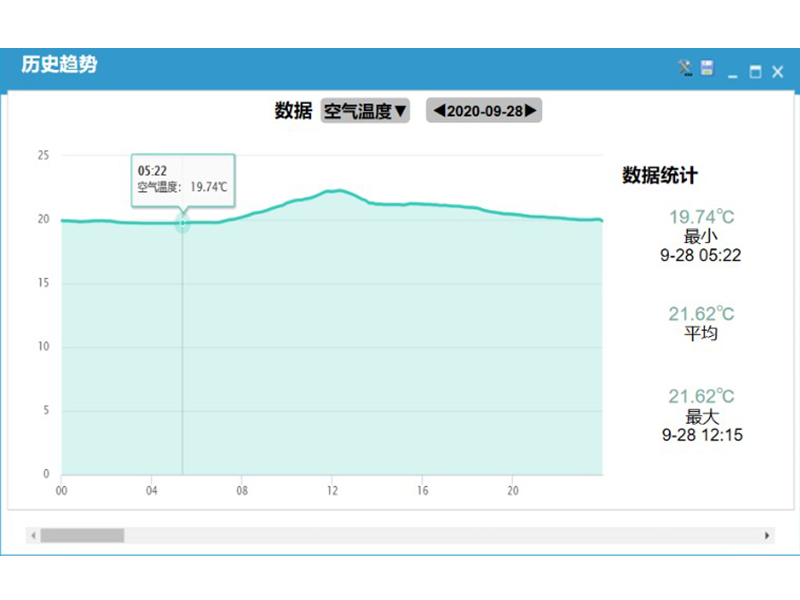The width and height of the screenshot is (800, 600).
Task: Click the 历史趋势 window title
Action: (x=59, y=66)
